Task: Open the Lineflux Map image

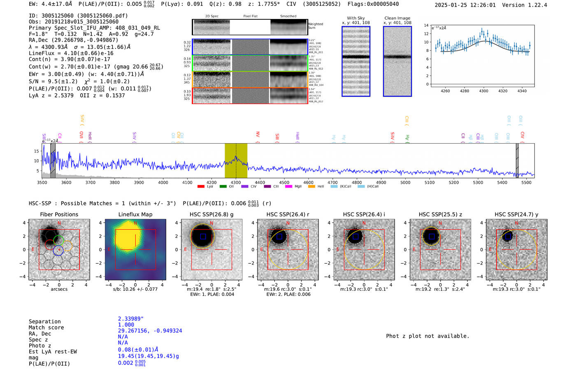Action: click(x=135, y=249)
